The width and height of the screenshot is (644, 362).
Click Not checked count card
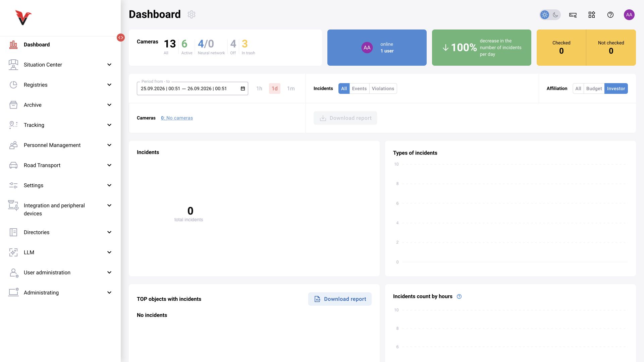click(611, 48)
